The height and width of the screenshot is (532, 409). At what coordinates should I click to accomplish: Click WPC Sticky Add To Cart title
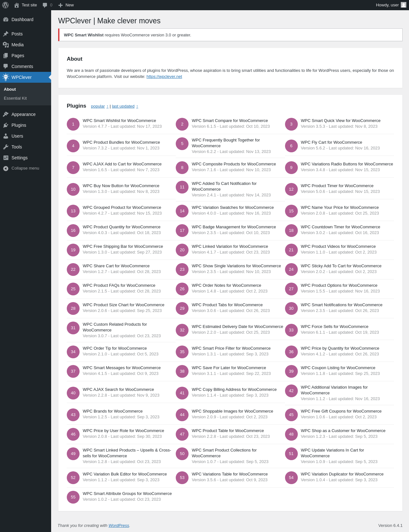pos(341,266)
